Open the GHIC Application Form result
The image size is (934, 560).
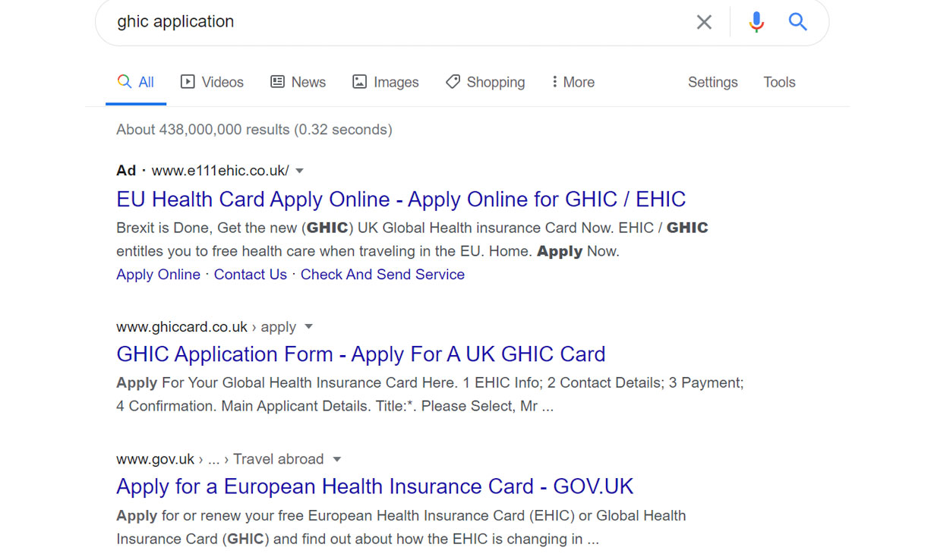[361, 354]
